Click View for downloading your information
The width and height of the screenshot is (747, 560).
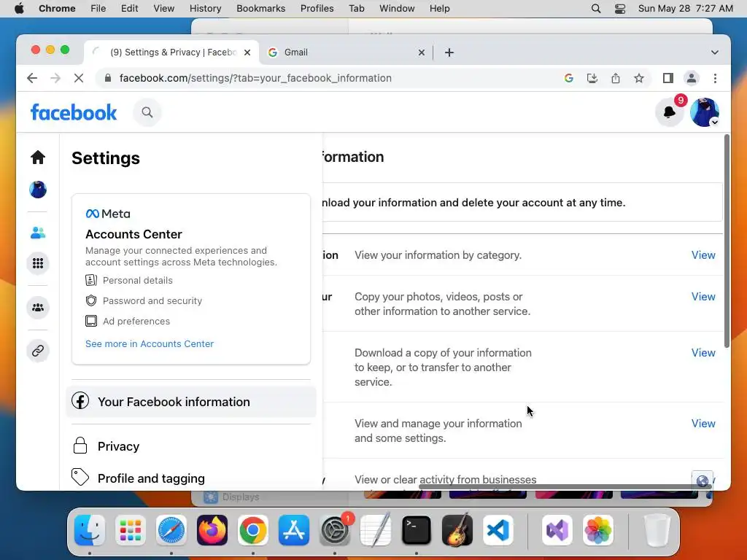tap(703, 353)
